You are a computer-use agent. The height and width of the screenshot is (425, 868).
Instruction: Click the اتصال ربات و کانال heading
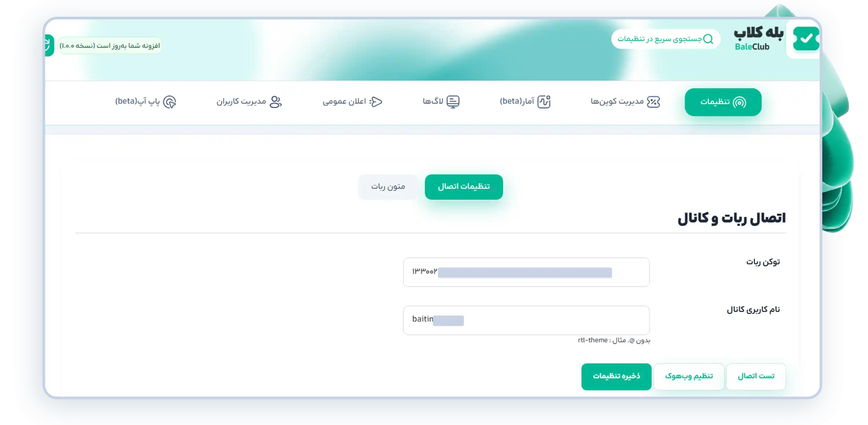[731, 218]
